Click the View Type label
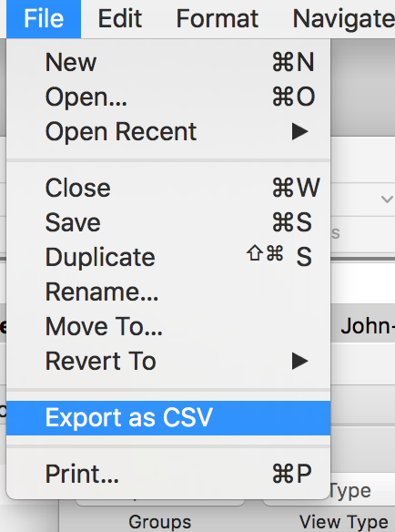This screenshot has width=395, height=532. pos(343,522)
